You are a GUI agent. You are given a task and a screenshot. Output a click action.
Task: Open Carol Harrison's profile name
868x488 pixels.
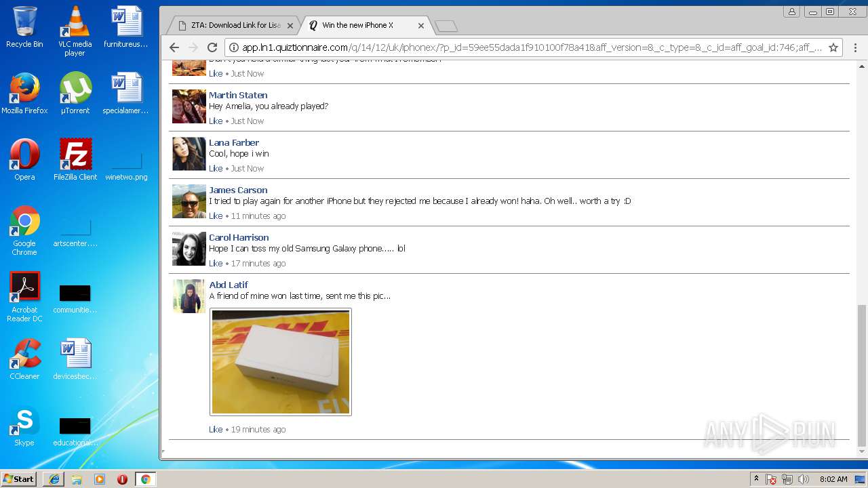[x=239, y=237]
